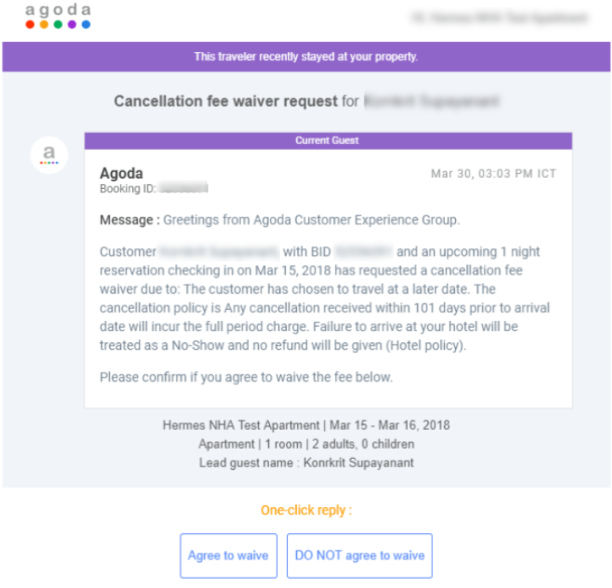This screenshot has height=588, width=612.
Task: Click the round Agoda avatar icon
Action: tap(49, 155)
